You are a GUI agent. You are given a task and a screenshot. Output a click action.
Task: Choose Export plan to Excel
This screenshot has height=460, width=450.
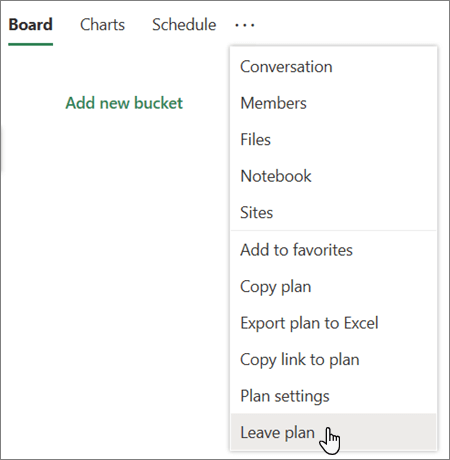(333, 323)
